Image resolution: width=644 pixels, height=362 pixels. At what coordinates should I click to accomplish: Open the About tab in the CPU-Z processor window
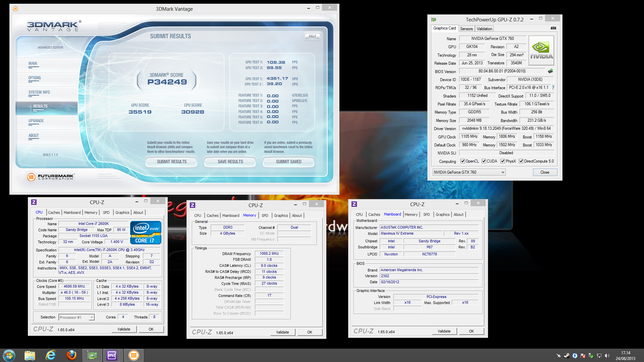click(x=138, y=213)
